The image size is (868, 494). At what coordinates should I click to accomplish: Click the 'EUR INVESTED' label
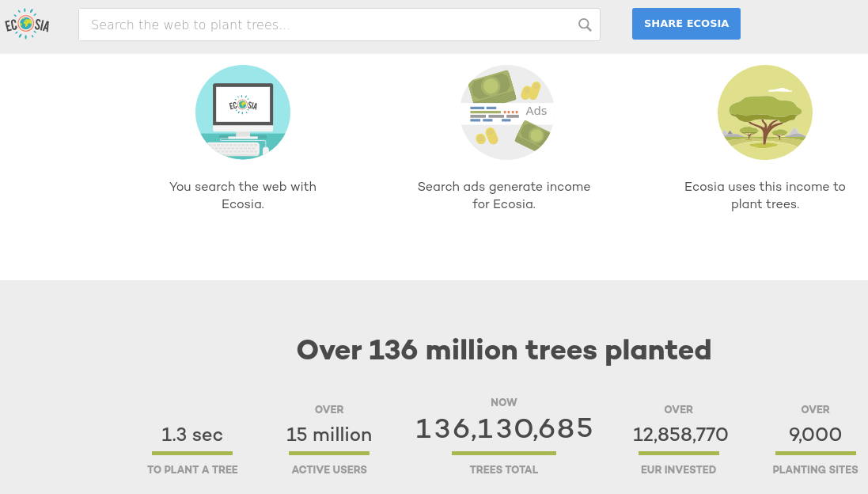click(x=678, y=469)
